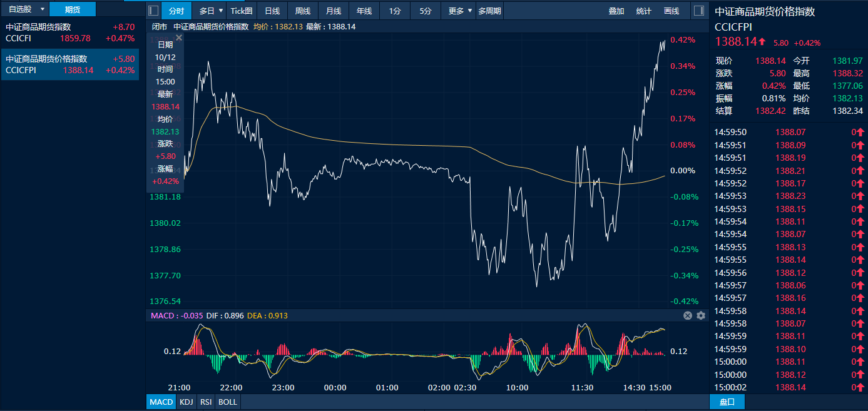Open the MACD indicator settings gear
This screenshot has width=868, height=411.
point(700,315)
